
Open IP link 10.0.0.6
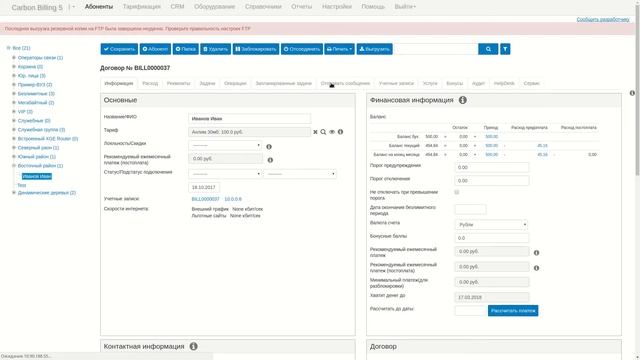pos(233,199)
